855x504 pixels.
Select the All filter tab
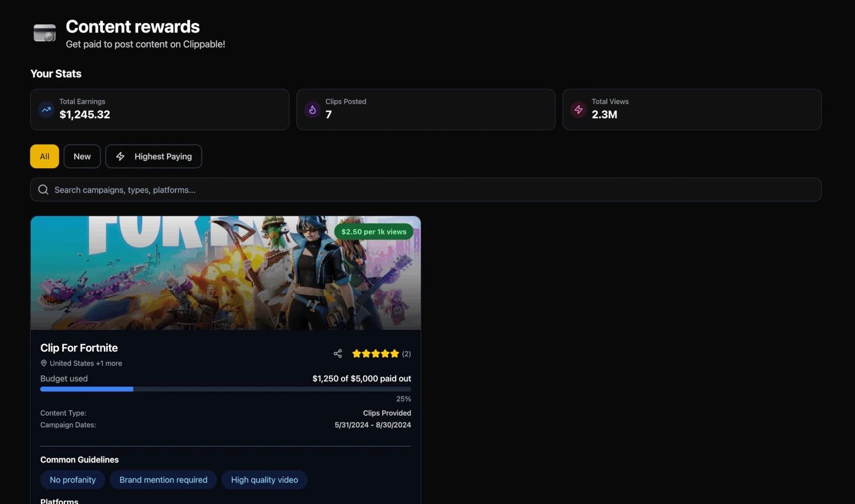pyautogui.click(x=44, y=156)
